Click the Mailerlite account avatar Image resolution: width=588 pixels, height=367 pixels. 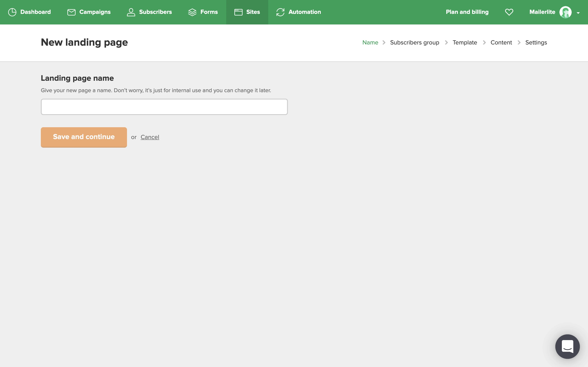tap(565, 12)
